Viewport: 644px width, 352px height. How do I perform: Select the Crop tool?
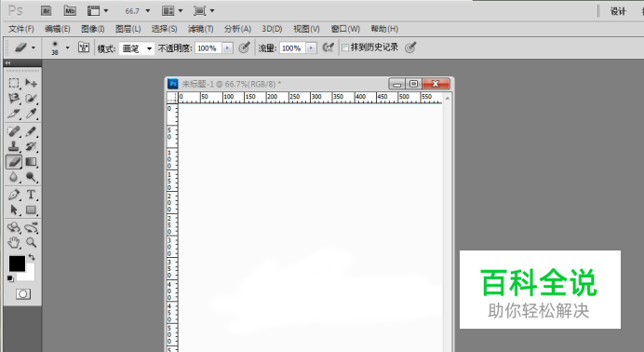(14, 114)
